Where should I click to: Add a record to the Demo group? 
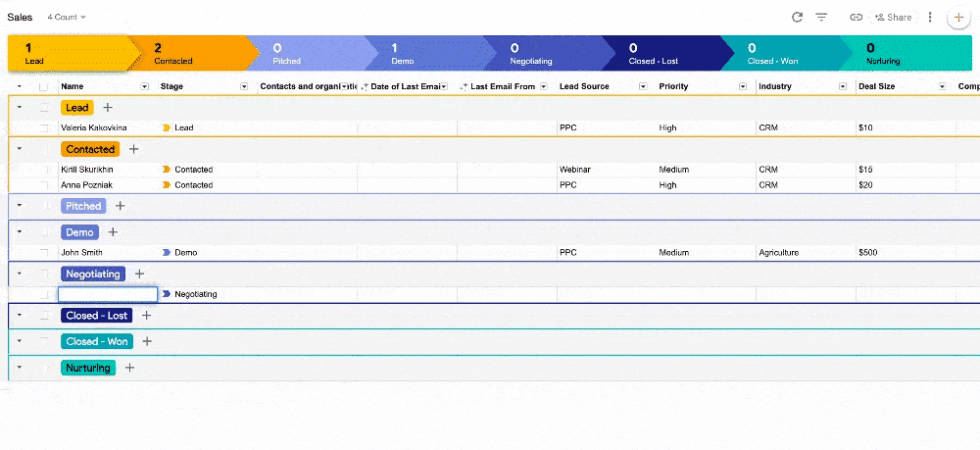coord(113,232)
